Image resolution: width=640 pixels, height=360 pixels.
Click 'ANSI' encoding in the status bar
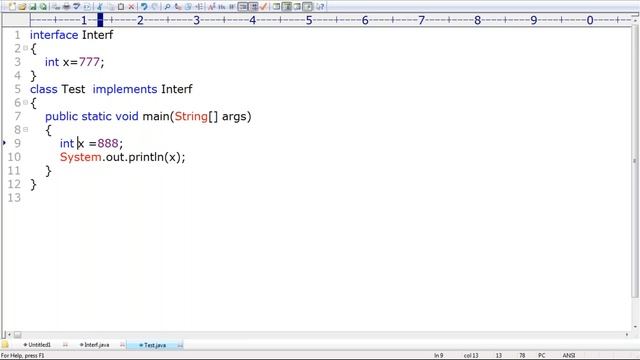(x=569, y=356)
